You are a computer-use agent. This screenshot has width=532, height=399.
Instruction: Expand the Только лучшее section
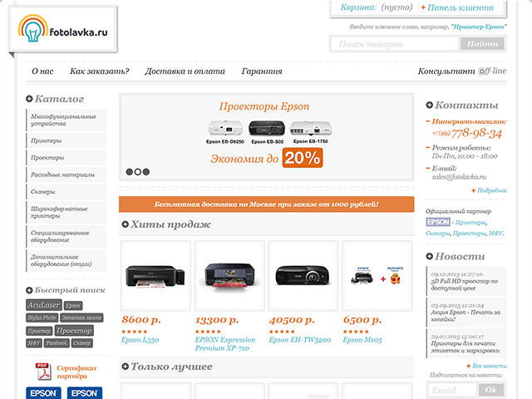pyautogui.click(x=126, y=367)
